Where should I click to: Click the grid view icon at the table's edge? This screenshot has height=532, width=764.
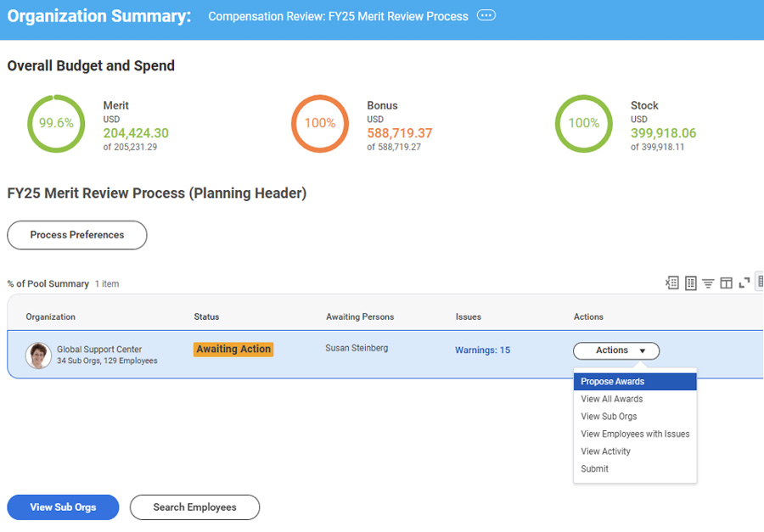pyautogui.click(x=760, y=282)
